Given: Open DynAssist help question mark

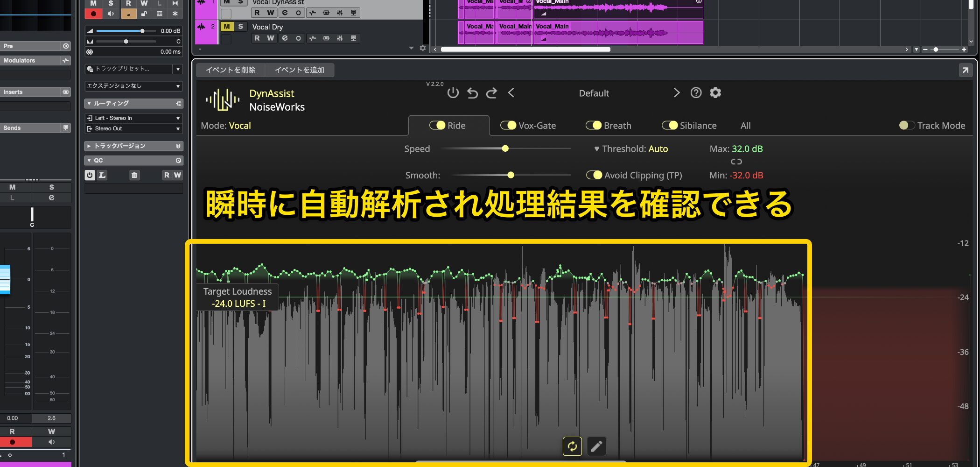Looking at the screenshot, I should point(696,93).
